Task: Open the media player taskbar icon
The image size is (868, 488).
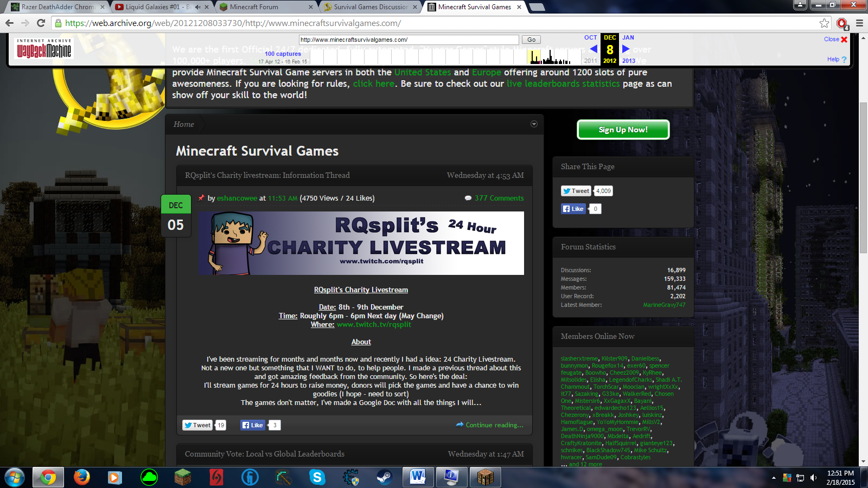Action: point(114,477)
